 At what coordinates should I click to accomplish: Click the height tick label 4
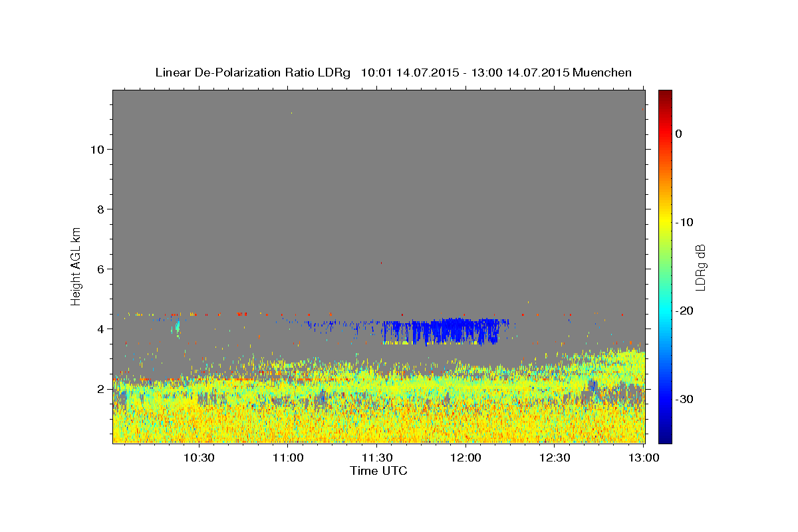pyautogui.click(x=101, y=329)
